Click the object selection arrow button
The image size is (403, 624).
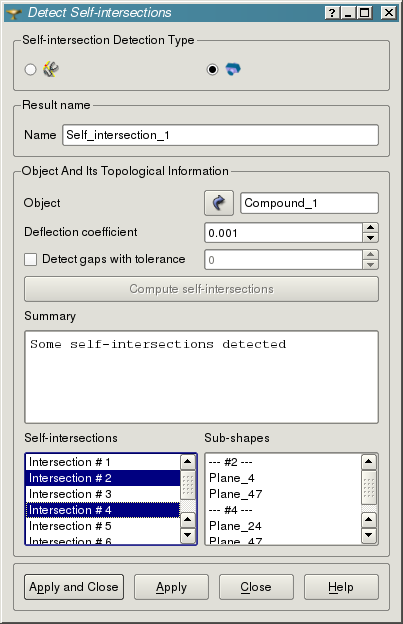coord(218,203)
